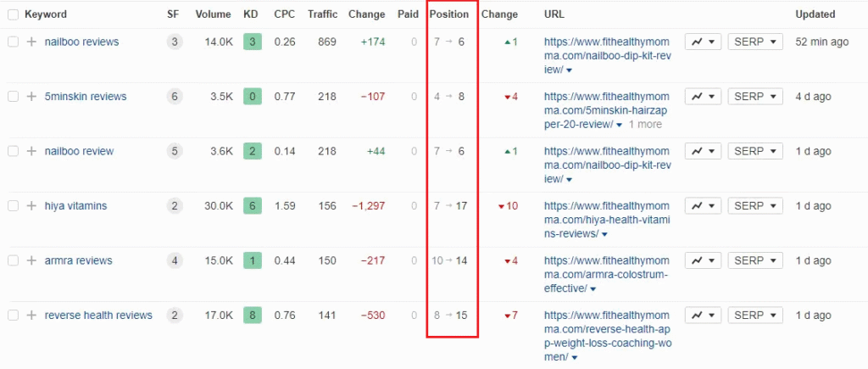Select all keywords with the header checkbox

[x=13, y=14]
